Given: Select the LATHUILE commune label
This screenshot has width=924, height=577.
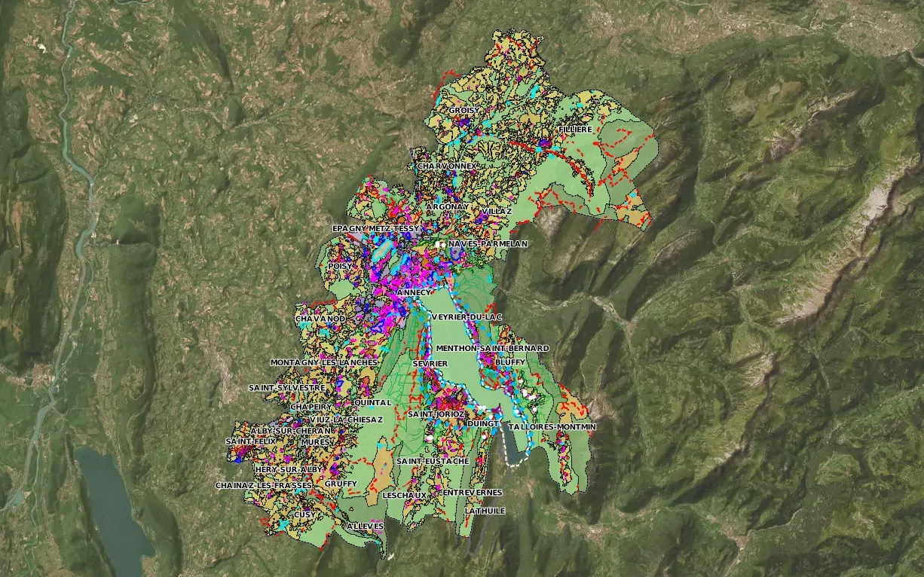Looking at the screenshot, I should (x=485, y=511).
